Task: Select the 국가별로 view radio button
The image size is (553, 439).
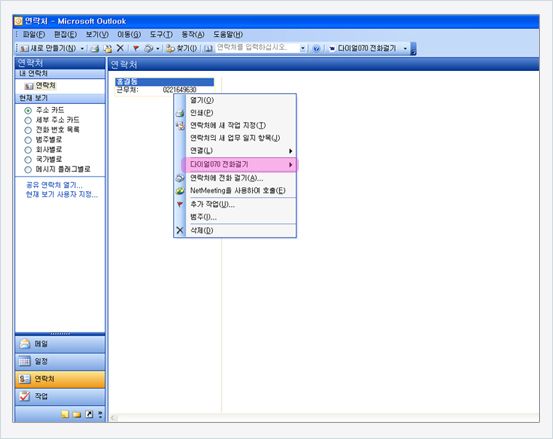Action: tap(28, 160)
